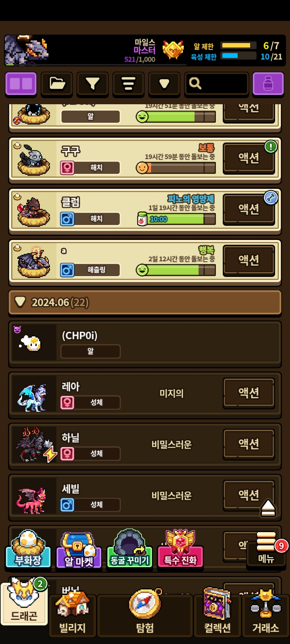Switch to the 빌리지 village tab
The image size is (290, 644).
72,615
